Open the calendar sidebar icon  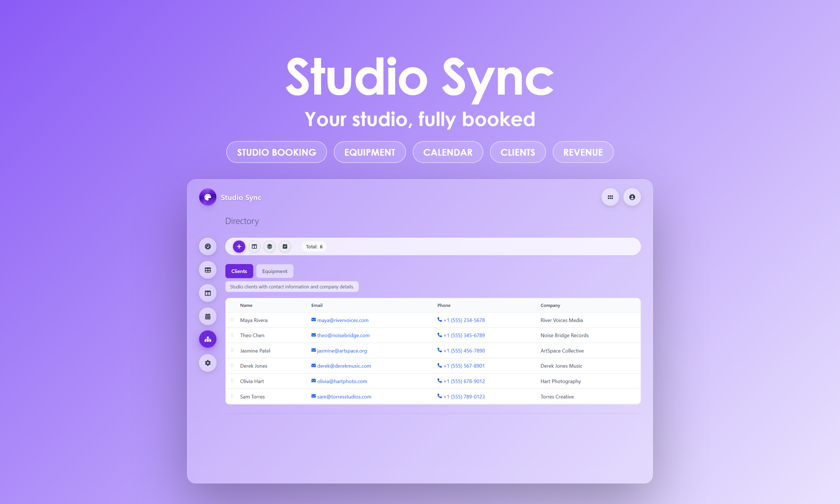click(x=208, y=316)
